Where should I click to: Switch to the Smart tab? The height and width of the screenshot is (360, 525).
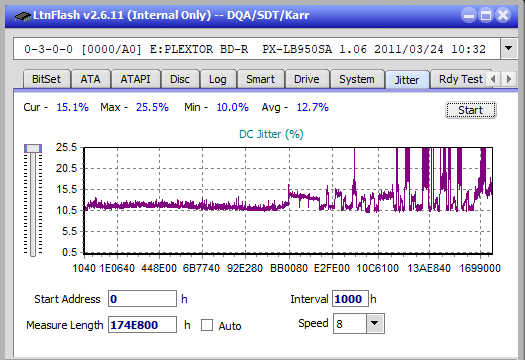click(x=260, y=79)
